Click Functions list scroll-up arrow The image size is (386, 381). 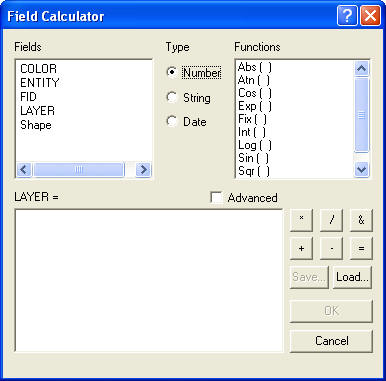361,68
